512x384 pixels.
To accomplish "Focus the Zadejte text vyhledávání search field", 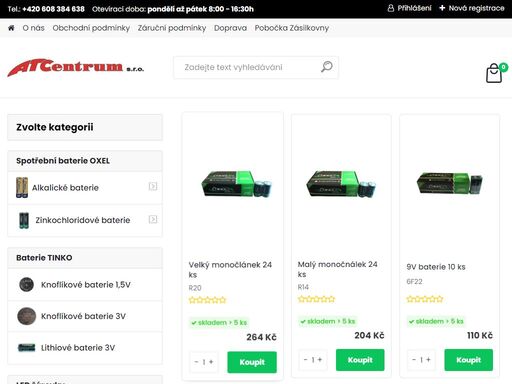I will pyautogui.click(x=247, y=67).
